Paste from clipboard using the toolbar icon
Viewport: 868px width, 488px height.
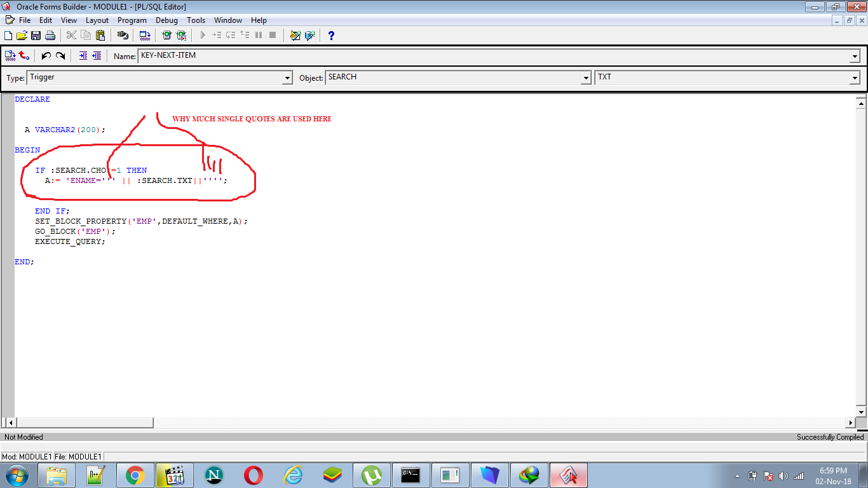pyautogui.click(x=100, y=36)
